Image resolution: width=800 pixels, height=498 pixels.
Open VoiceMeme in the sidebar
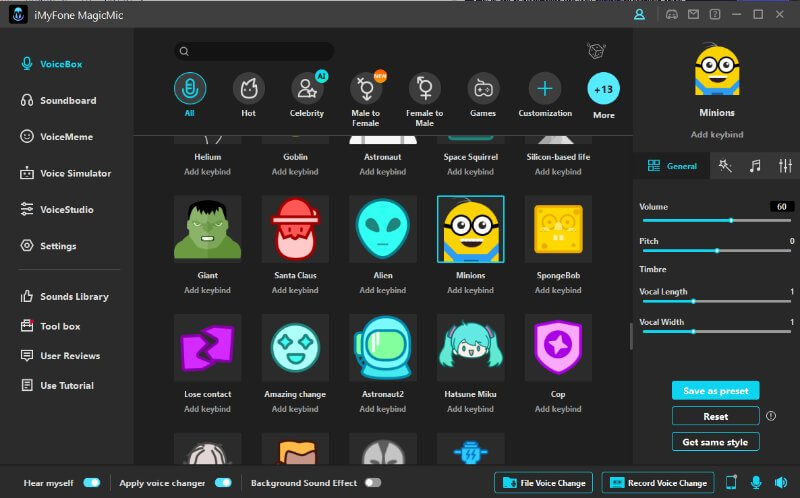click(x=56, y=137)
